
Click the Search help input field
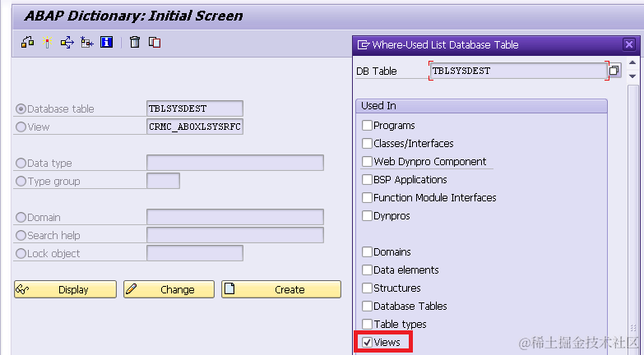click(x=235, y=235)
